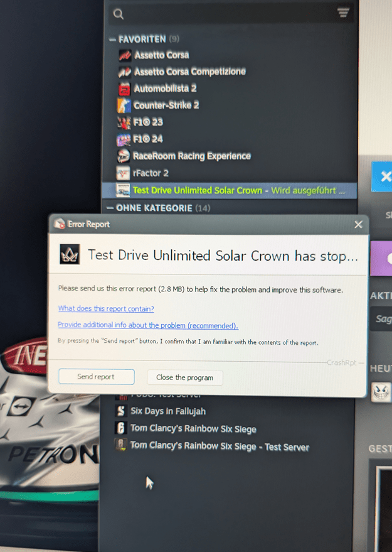
Task: Select F1 24 in favorites
Action: coord(147,139)
